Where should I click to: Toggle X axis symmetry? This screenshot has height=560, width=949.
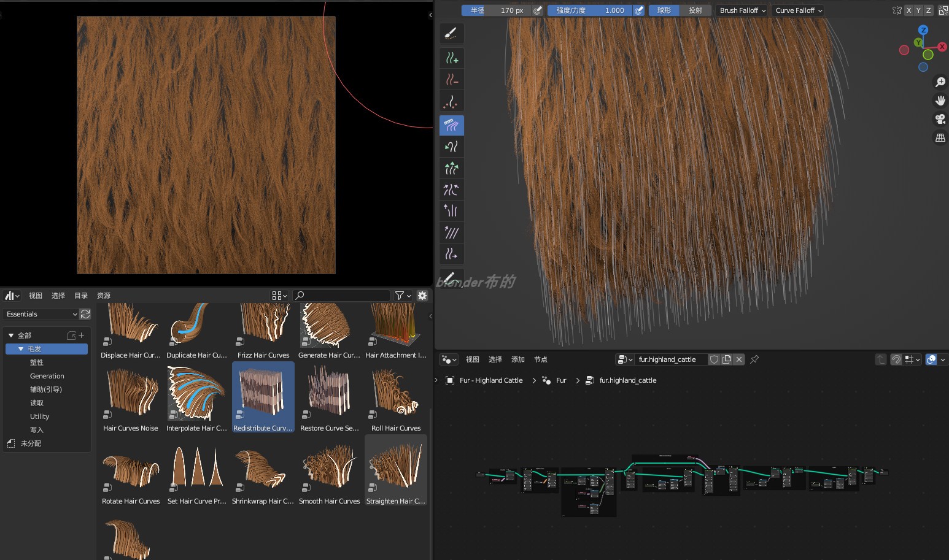coord(909,10)
